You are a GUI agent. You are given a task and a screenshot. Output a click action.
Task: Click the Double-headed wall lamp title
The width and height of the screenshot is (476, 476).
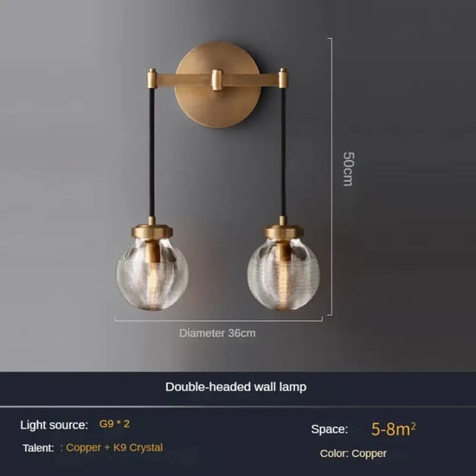coord(236,387)
